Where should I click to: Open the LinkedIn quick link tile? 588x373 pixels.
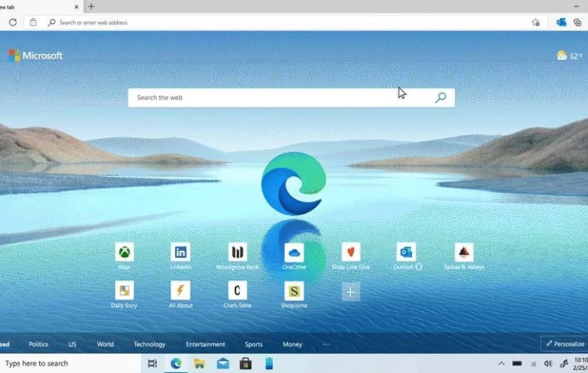click(180, 252)
